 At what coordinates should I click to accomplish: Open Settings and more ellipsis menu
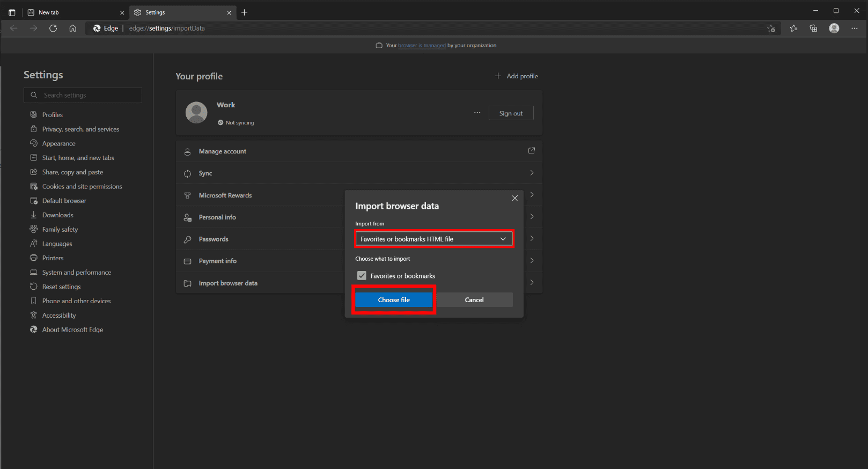point(855,28)
